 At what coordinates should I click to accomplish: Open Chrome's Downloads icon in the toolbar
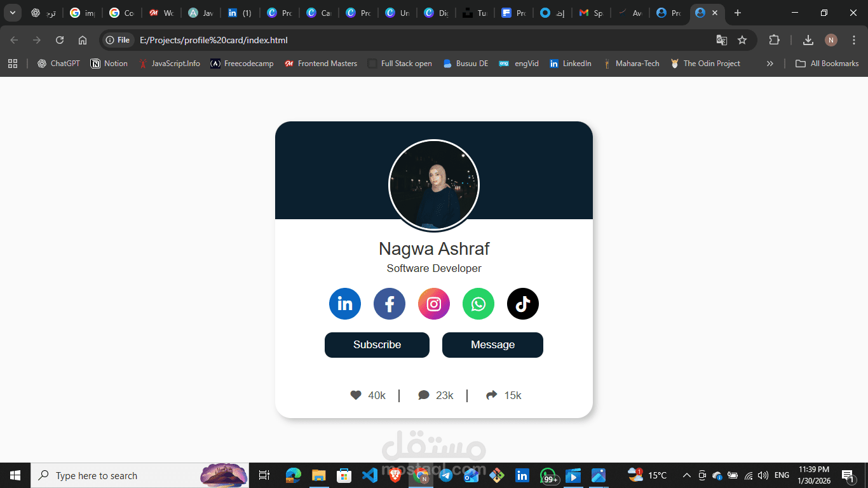(x=808, y=39)
